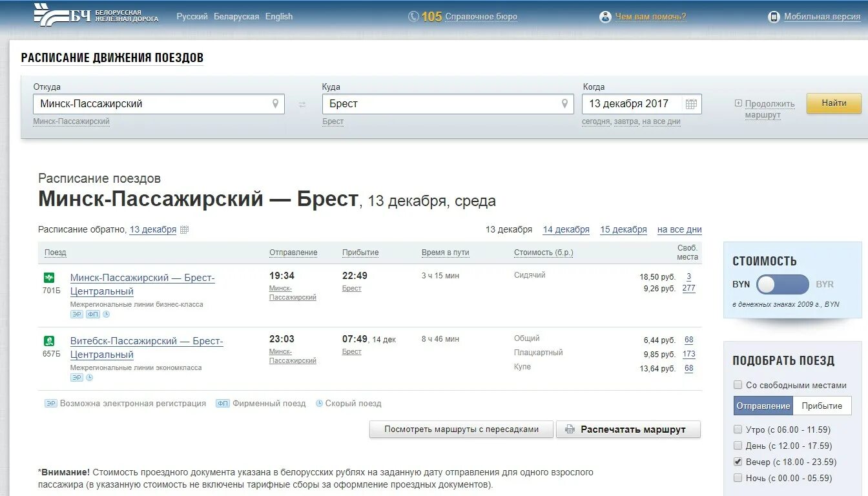Click the ЭР legend icon
Screen dimensions: 868x496
[51, 404]
